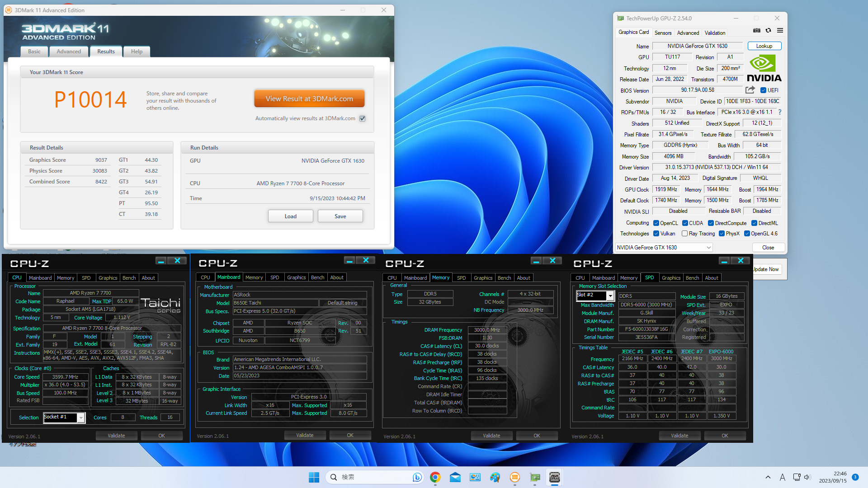This screenshot has width=868, height=488.
Task: Click the IME 'A' input indicator
Action: (783, 477)
